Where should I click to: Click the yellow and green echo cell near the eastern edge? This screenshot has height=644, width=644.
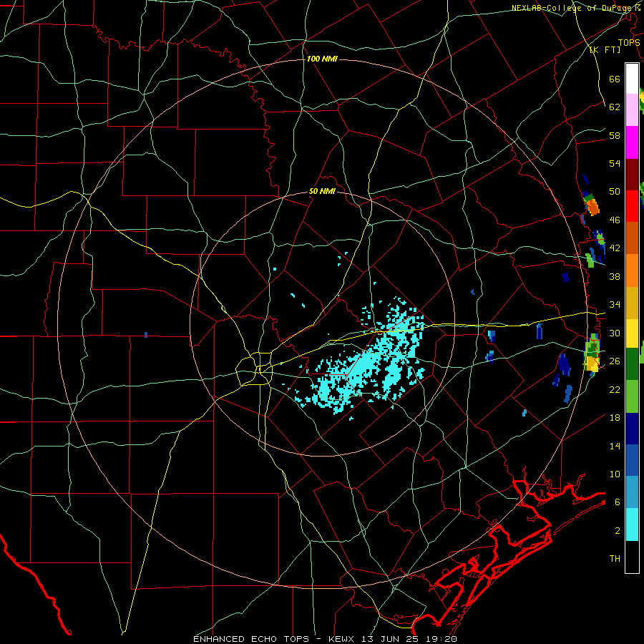592,354
